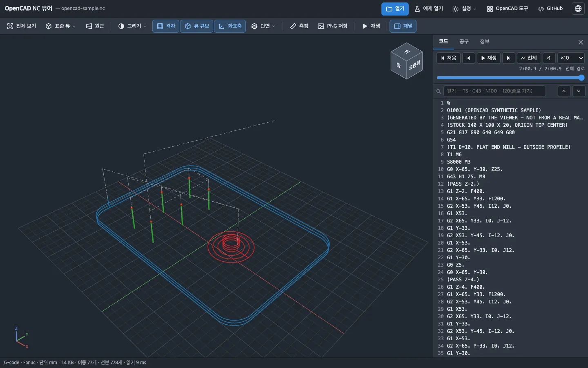Screen dimensions: 588x368
Task: Click 처음 to jump to start
Action: pyautogui.click(x=448, y=58)
